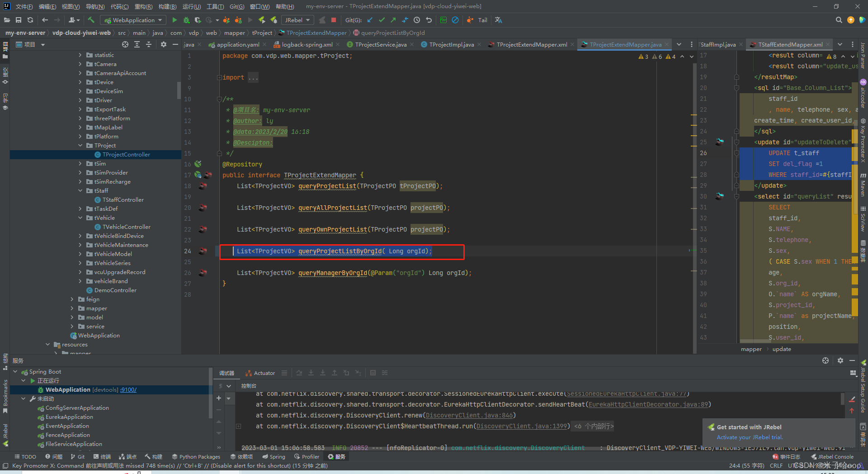Click the Activate your JRebel trial link
The height and width of the screenshot is (474, 868).
point(749,437)
